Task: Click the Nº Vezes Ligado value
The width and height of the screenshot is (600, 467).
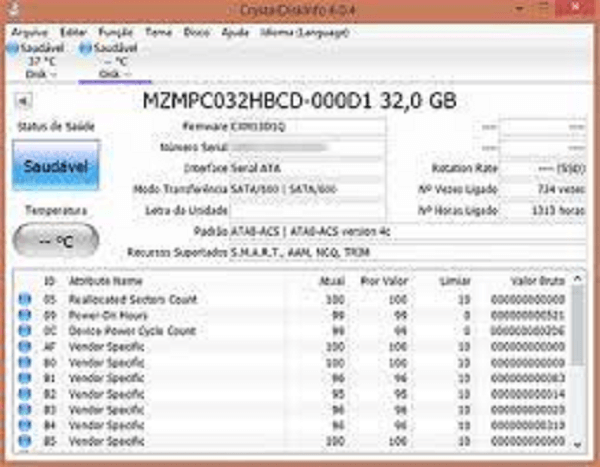Action: pyautogui.click(x=542, y=189)
